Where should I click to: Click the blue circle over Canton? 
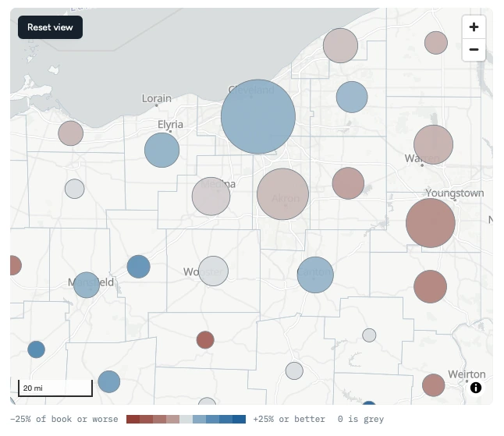315,275
